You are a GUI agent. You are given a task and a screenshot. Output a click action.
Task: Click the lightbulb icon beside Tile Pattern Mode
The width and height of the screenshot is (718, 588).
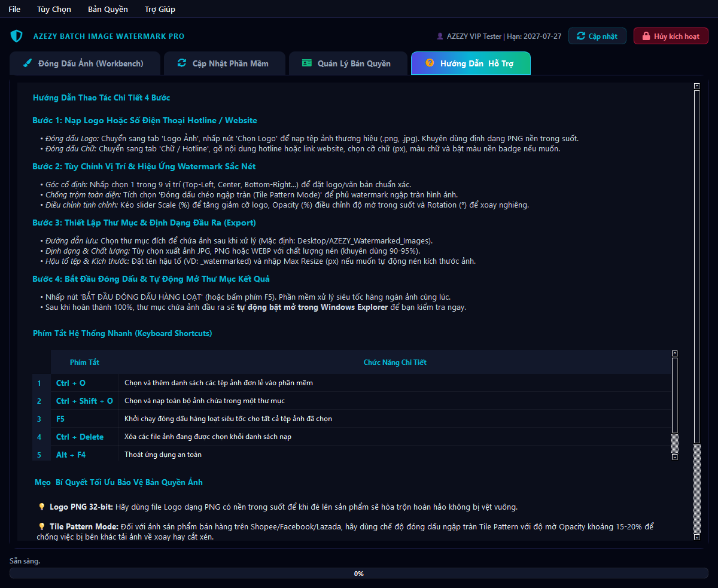coord(42,526)
